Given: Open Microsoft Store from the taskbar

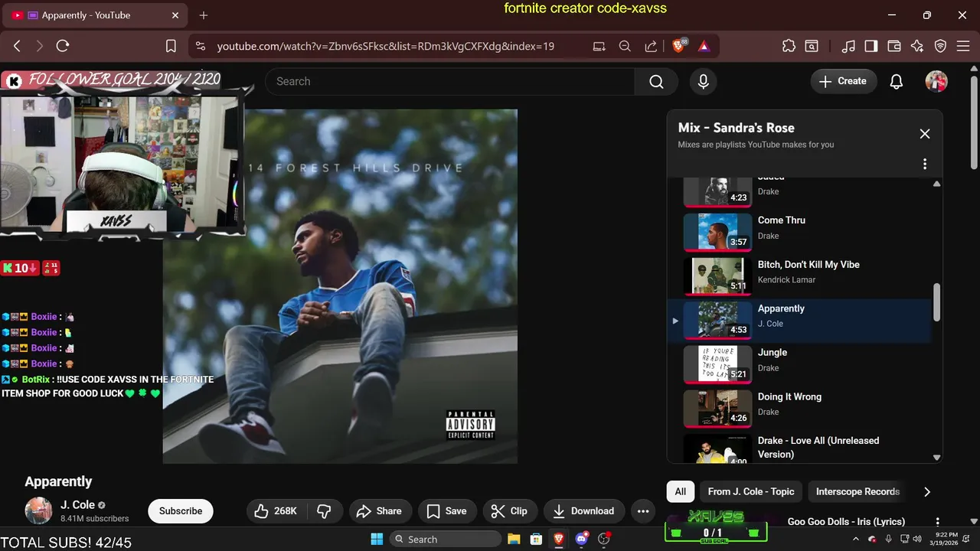Looking at the screenshot, I should click(536, 539).
